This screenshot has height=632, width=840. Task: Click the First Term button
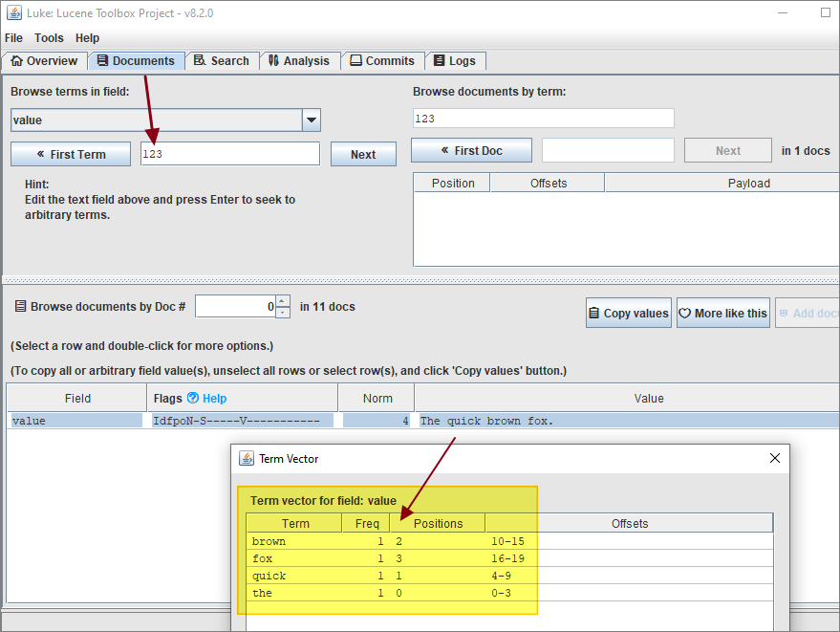[x=71, y=155]
